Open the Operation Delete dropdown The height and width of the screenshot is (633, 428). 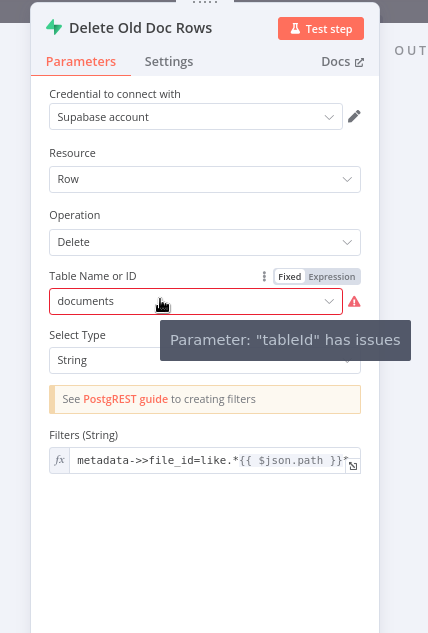click(x=205, y=242)
